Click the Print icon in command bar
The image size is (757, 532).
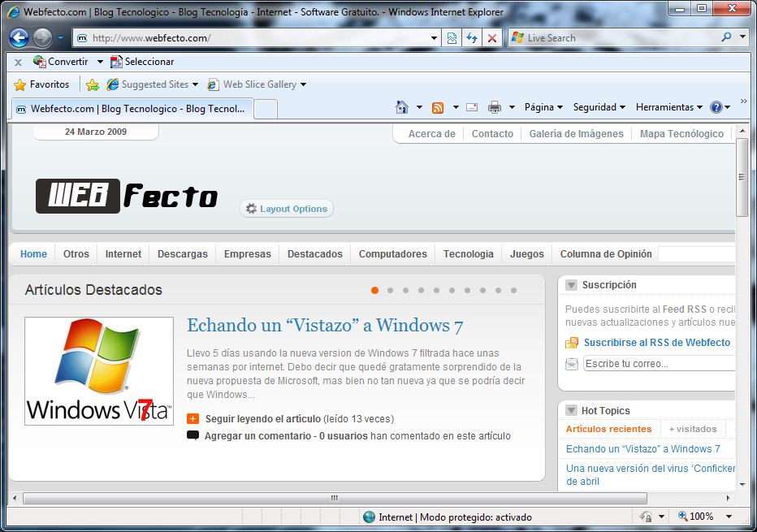click(x=494, y=107)
